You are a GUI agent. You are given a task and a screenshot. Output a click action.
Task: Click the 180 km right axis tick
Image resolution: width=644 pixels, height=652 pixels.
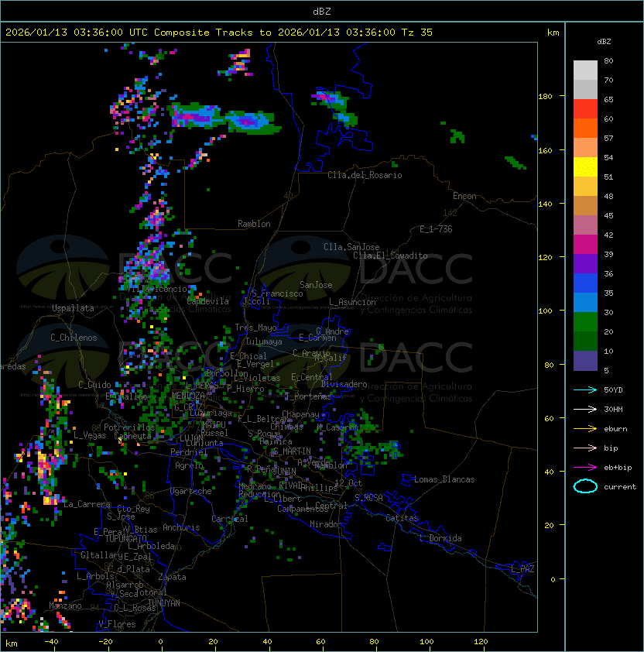545,97
